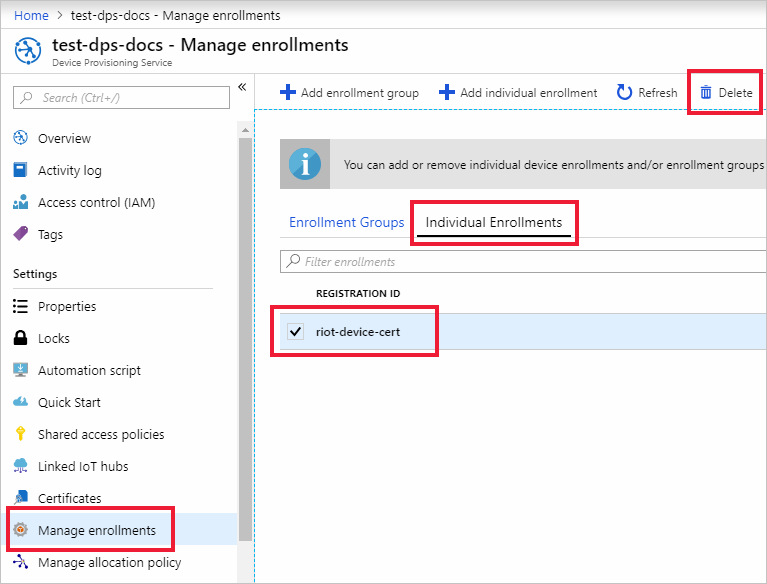Click Add individual enrollment label
Image resolution: width=767 pixels, height=584 pixels.
tap(529, 93)
